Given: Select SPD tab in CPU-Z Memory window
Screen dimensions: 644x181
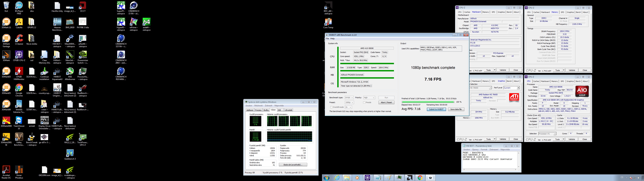Looking at the screenshot, I should 562,12.
